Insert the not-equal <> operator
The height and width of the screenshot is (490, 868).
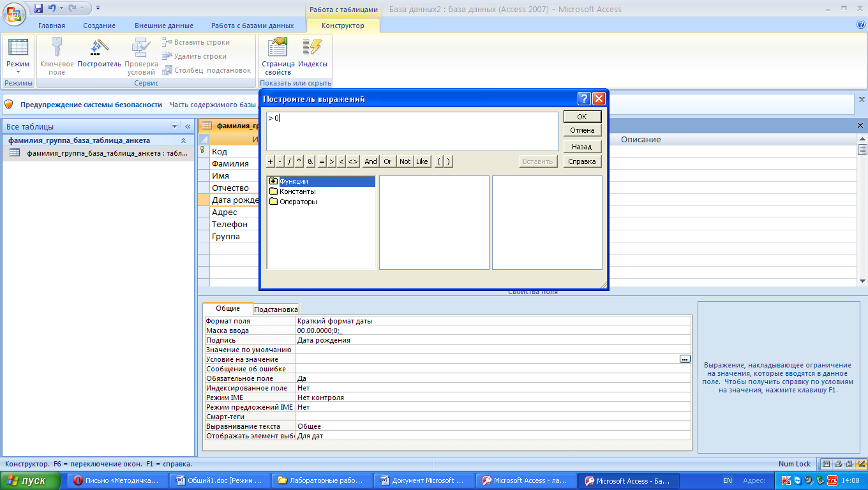[x=353, y=161]
